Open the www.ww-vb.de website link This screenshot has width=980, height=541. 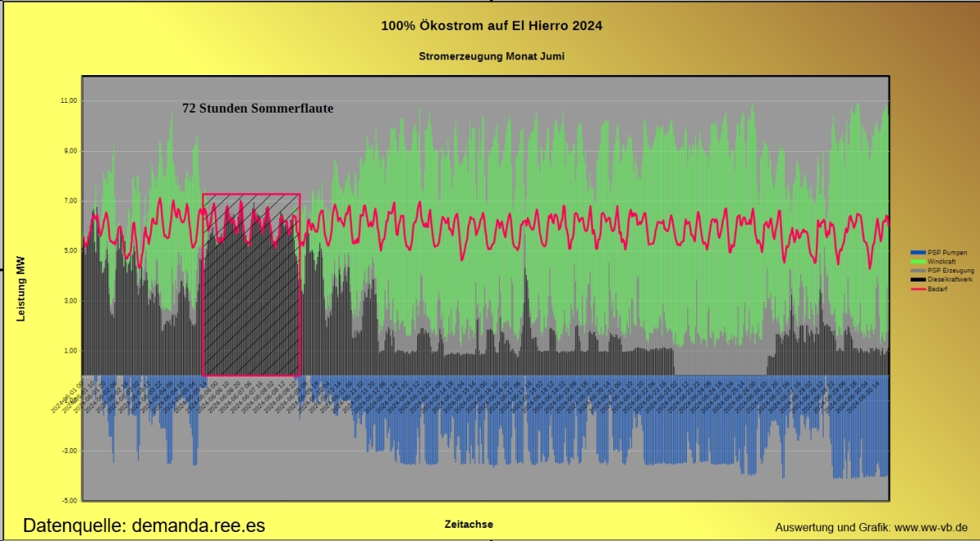tap(931, 526)
